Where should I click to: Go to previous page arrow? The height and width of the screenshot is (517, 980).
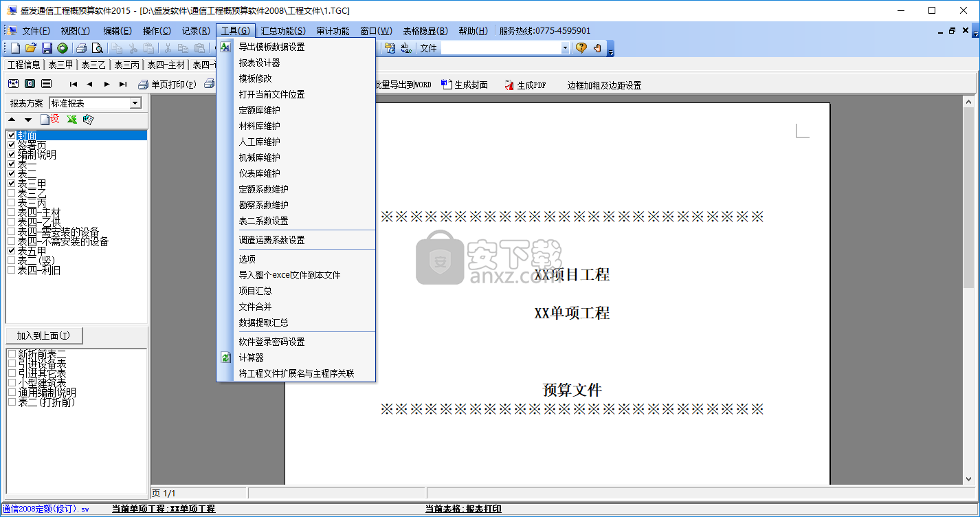point(90,85)
